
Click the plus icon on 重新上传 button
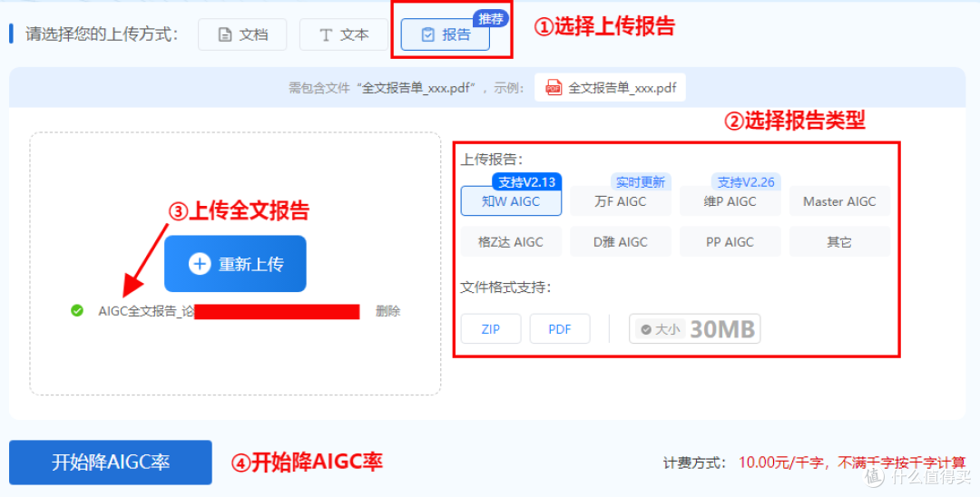200,264
